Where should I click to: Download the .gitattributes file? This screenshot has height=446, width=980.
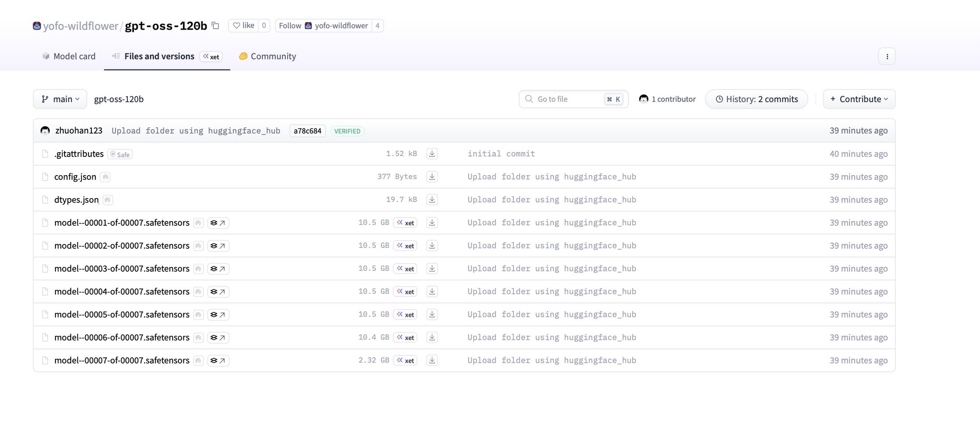[432, 154]
